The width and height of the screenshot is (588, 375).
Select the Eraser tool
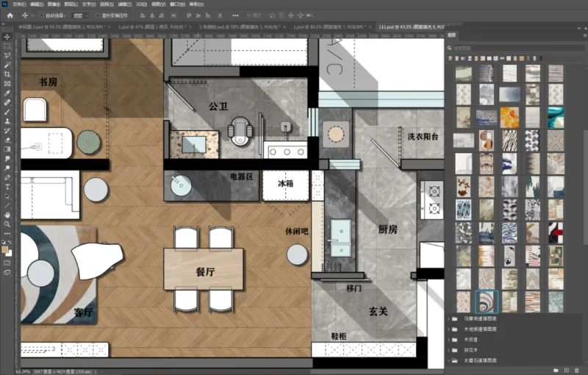tap(7, 140)
